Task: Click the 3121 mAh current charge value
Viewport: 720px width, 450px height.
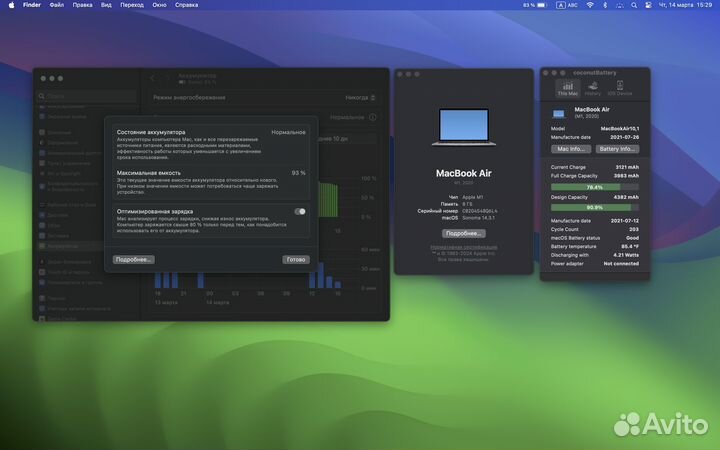Action: (627, 167)
